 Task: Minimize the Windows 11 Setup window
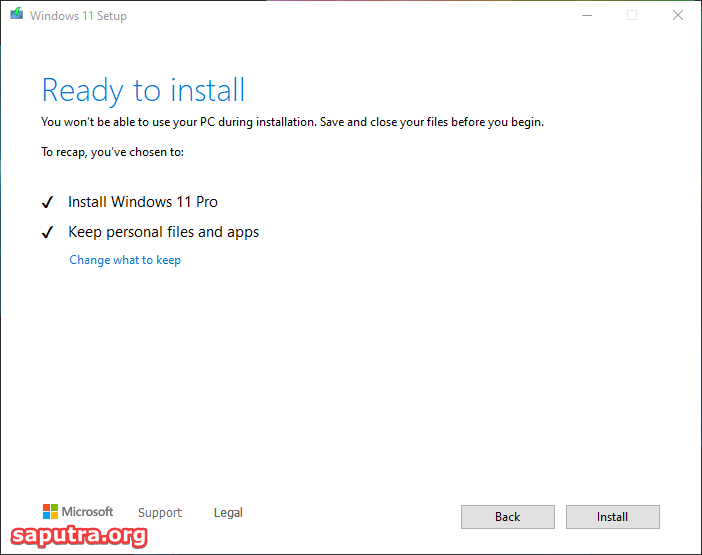[587, 16]
